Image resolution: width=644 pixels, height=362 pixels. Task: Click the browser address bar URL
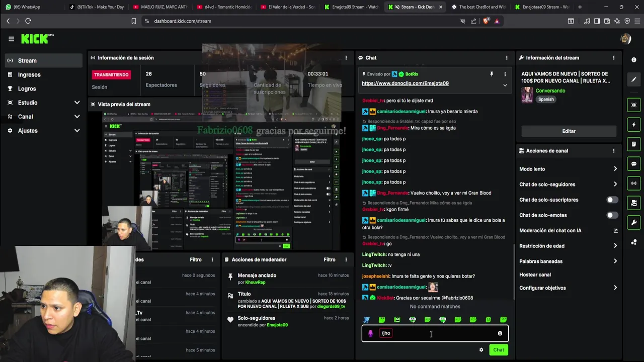tap(183, 21)
